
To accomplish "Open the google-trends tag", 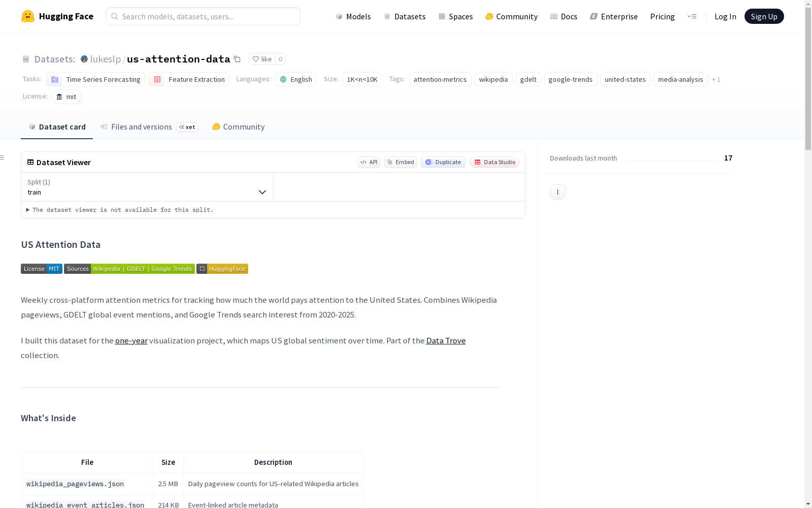I will pyautogui.click(x=570, y=79).
